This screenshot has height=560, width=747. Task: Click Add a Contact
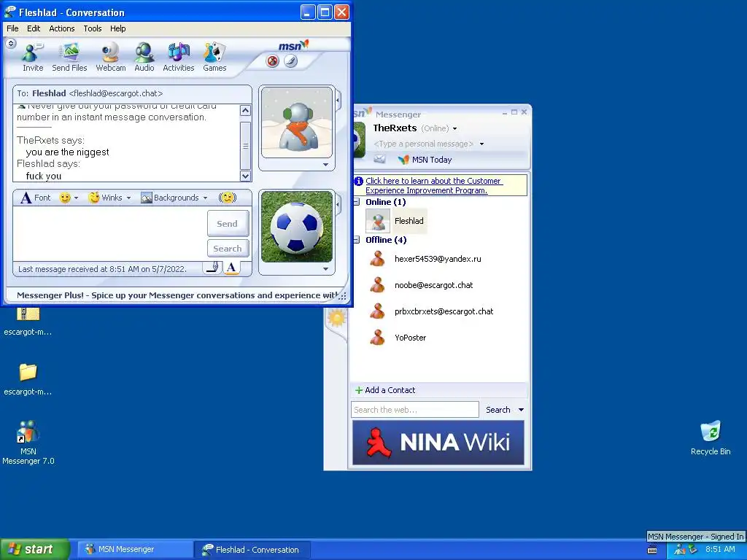pyautogui.click(x=385, y=390)
